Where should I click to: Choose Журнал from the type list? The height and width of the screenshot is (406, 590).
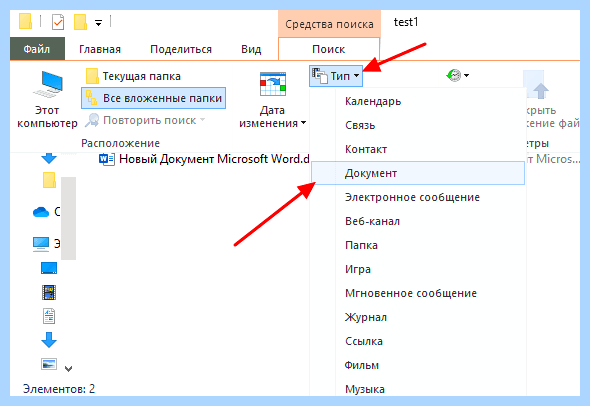coord(417,317)
